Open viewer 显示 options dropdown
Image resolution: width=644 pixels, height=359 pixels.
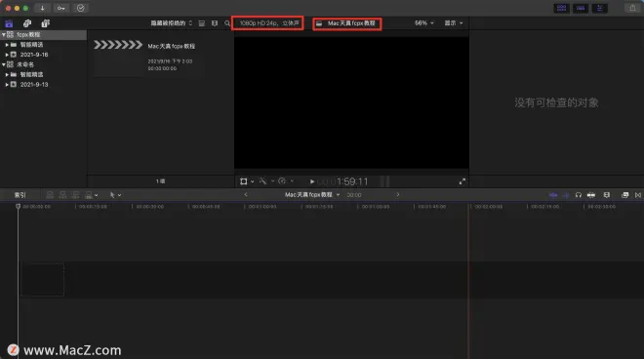click(454, 23)
